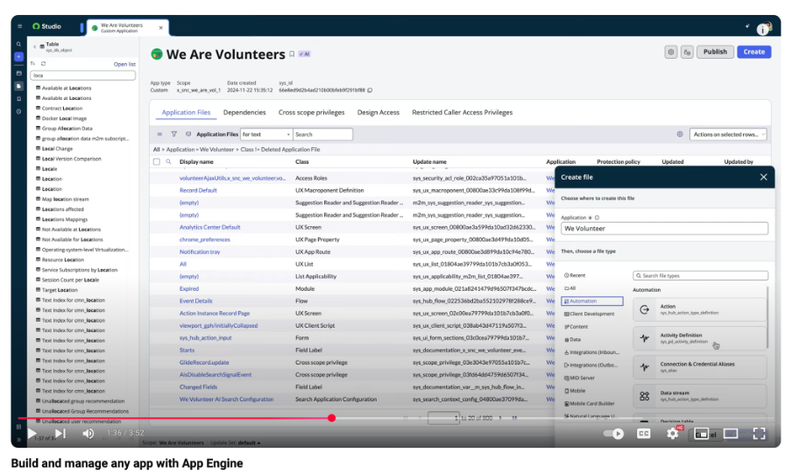
Task: Open Notification tray file link
Action: pyautogui.click(x=200, y=252)
